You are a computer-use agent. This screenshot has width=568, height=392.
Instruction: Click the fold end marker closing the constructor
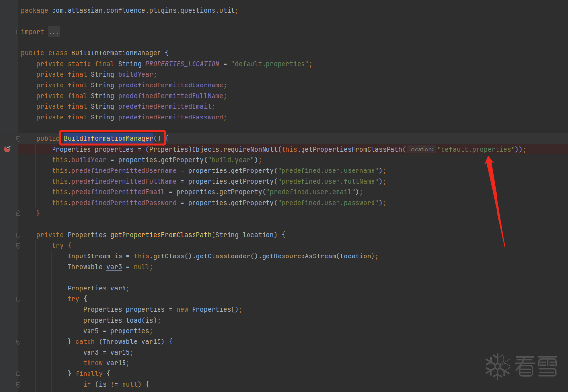click(x=18, y=213)
